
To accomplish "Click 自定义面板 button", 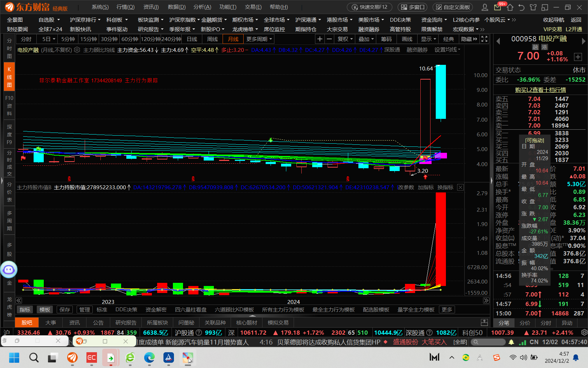I will pyautogui.click(x=453, y=7).
